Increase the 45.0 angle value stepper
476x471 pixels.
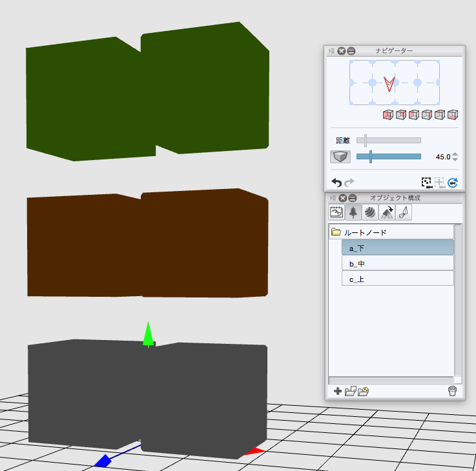455,154
